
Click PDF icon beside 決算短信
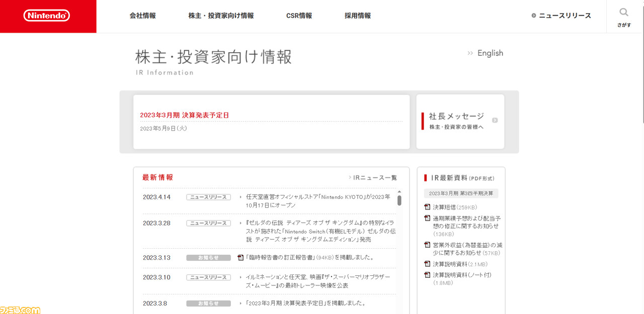427,207
